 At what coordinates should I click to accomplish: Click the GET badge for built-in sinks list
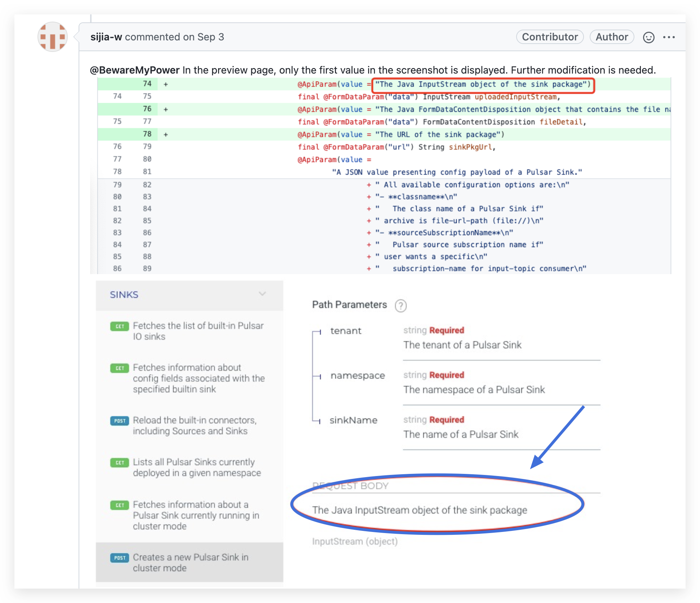(x=119, y=326)
